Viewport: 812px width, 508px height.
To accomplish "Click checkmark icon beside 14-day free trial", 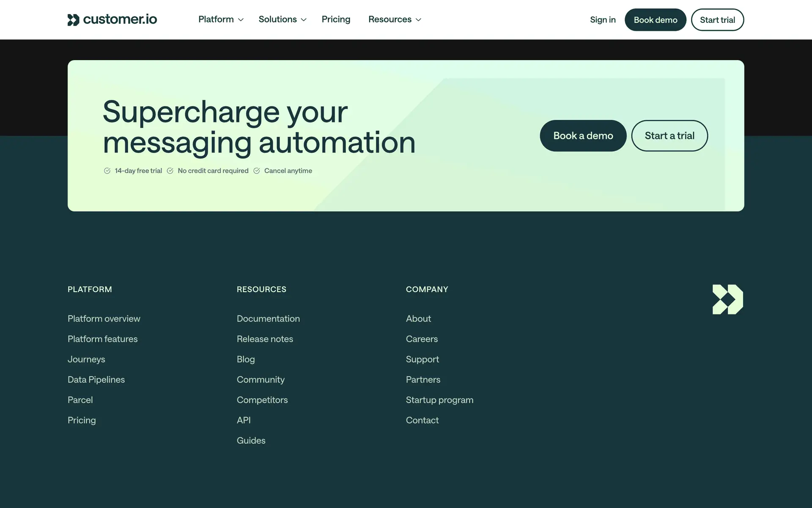I will [x=107, y=171].
